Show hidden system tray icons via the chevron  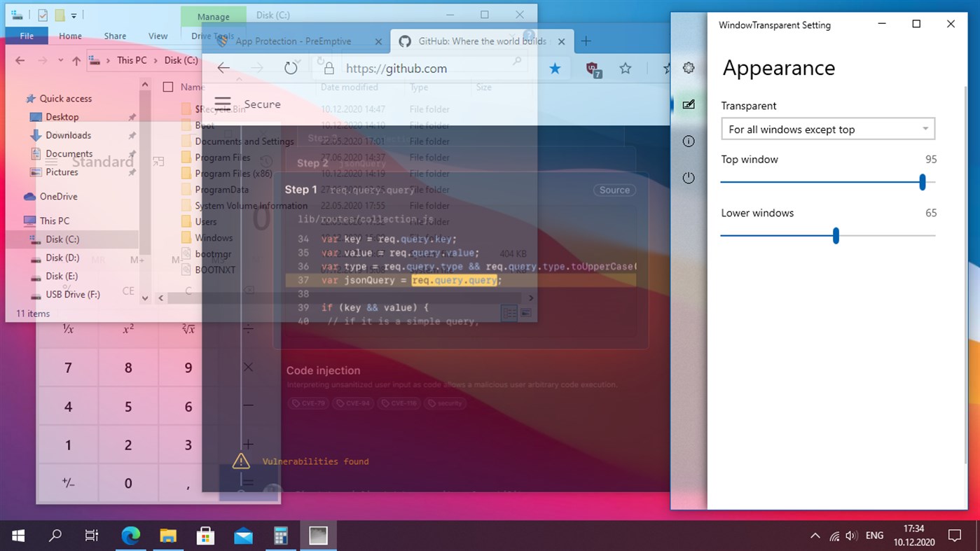point(815,536)
